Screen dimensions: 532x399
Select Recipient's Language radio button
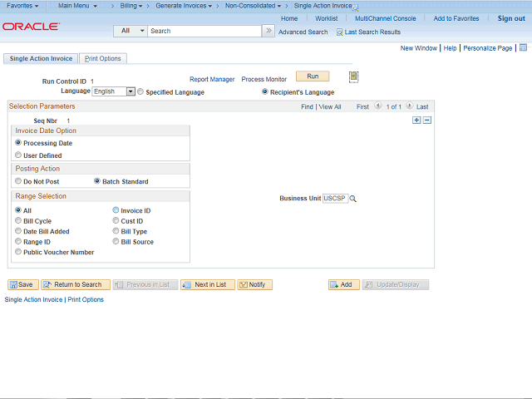[x=265, y=91]
